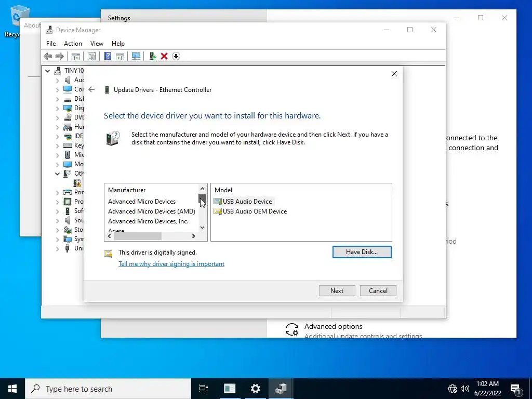This screenshot has height=399, width=532.
Task: Open the notification center icon
Action: [515, 389]
